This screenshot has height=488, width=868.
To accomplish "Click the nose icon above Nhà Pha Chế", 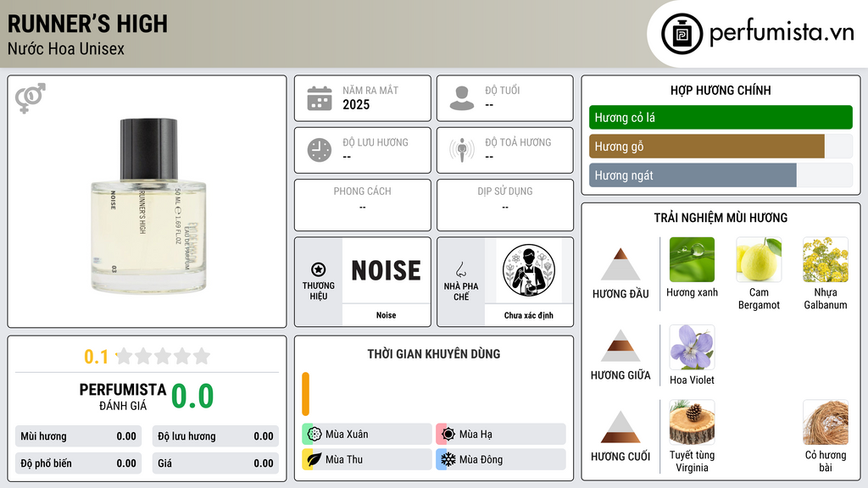I will pos(461,269).
